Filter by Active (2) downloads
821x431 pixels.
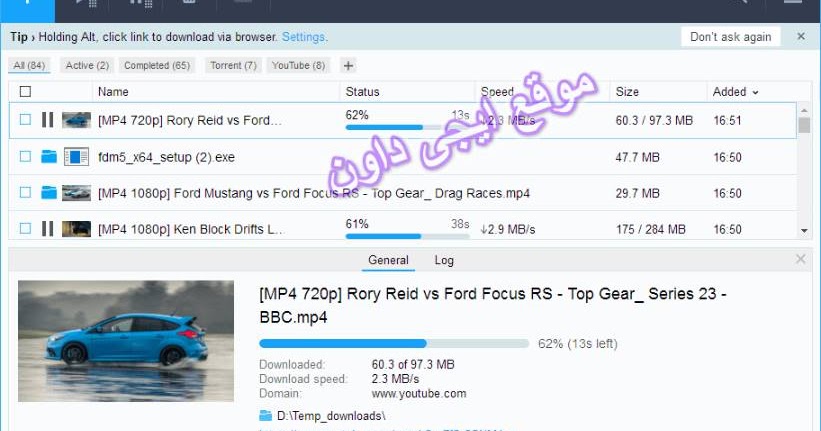87,65
